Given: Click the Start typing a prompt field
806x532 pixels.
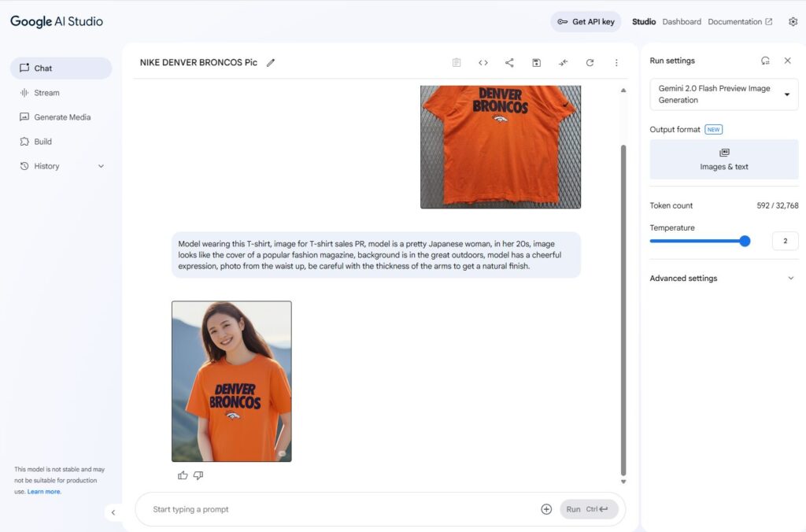Looking at the screenshot, I should pyautogui.click(x=342, y=509).
